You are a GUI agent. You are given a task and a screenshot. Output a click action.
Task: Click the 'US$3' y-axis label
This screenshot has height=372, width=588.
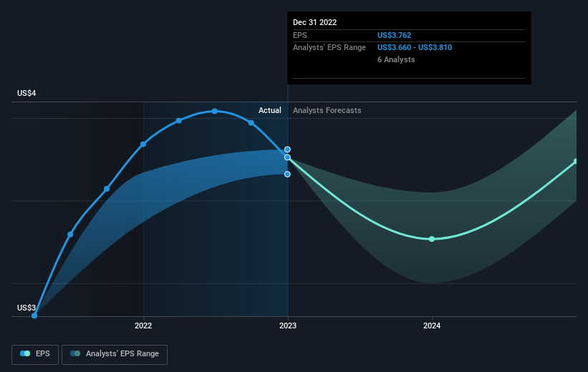(26, 308)
